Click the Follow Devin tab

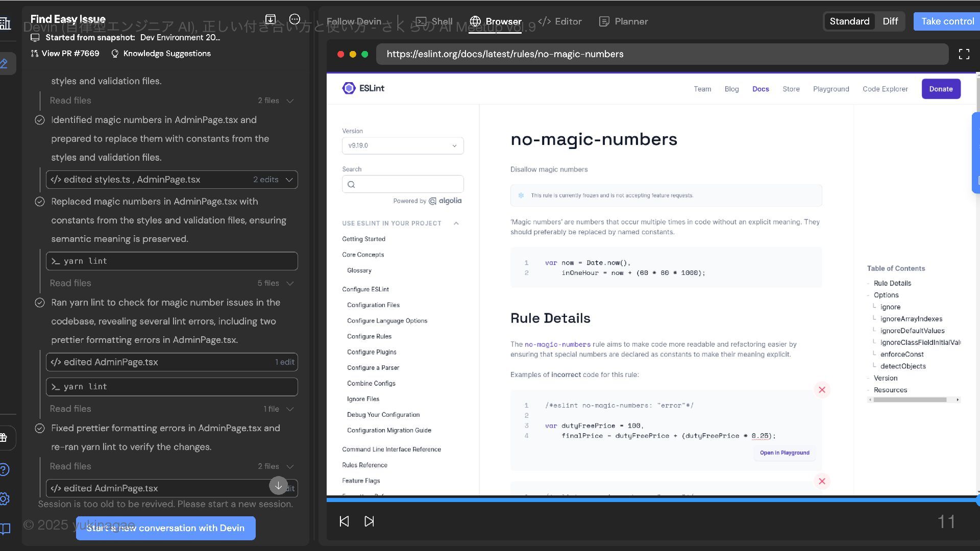pyautogui.click(x=354, y=21)
